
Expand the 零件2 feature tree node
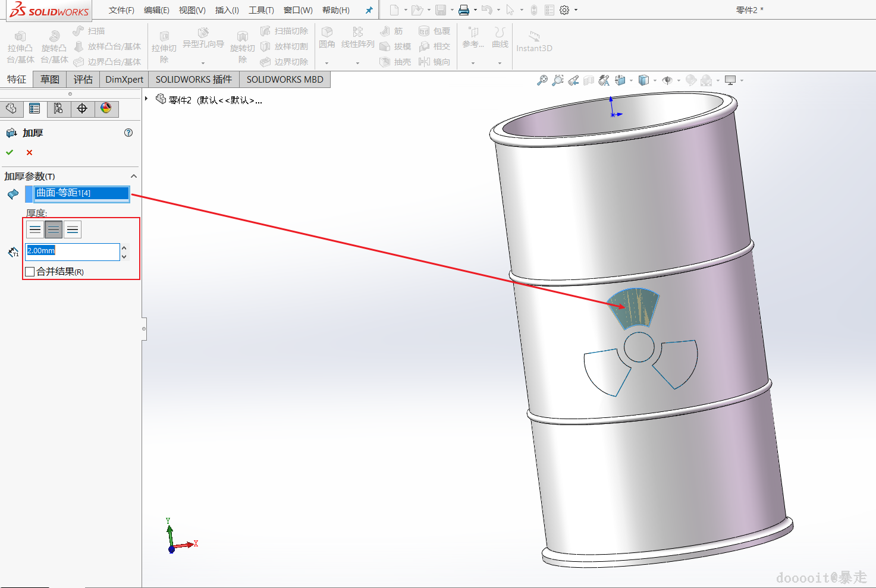(x=146, y=99)
